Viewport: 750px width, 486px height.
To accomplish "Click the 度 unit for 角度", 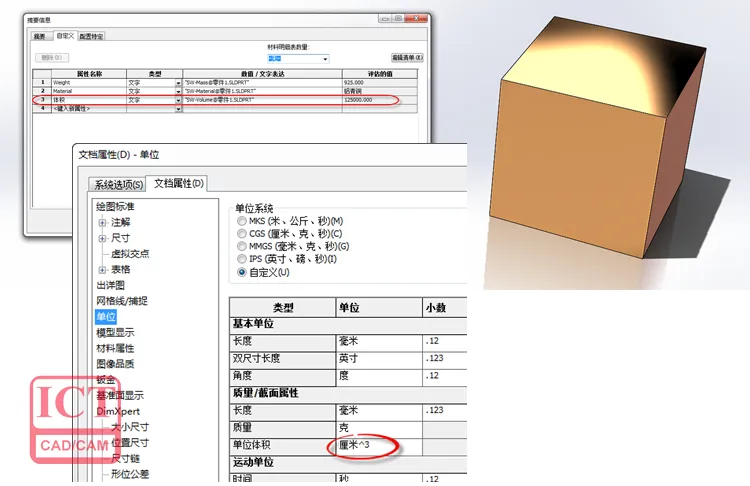I will tap(379, 376).
